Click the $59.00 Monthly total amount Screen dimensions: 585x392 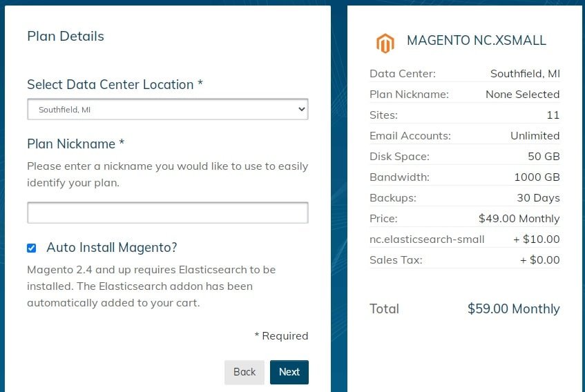tap(513, 308)
